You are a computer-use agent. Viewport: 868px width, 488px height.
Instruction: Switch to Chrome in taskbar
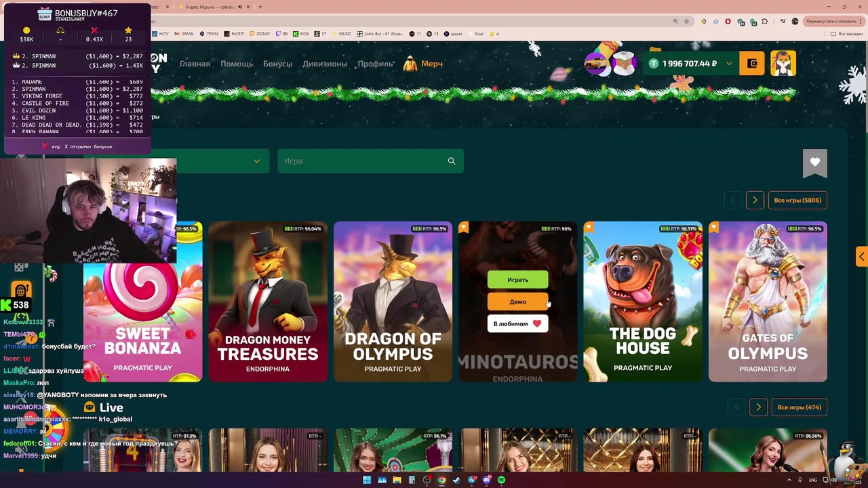[x=441, y=480]
